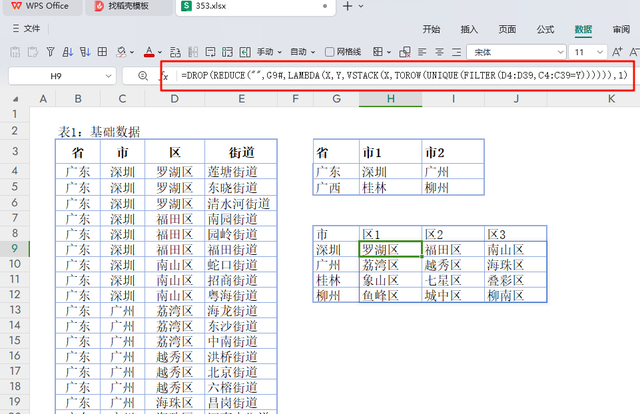Click the select-all corner triangle
640x414 pixels.
click(16, 99)
